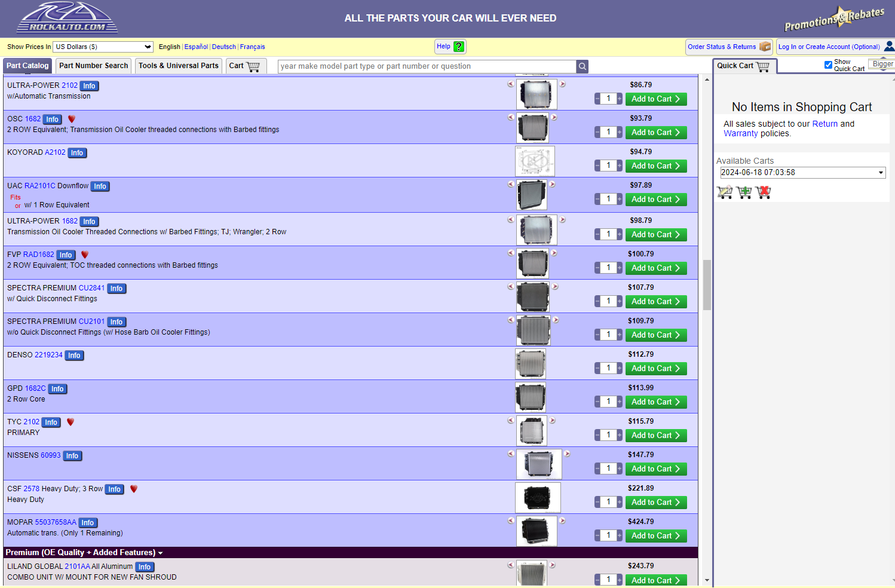Viewport: 895px width, 588px height.
Task: Click the green Help question mark icon
Action: (x=458, y=47)
